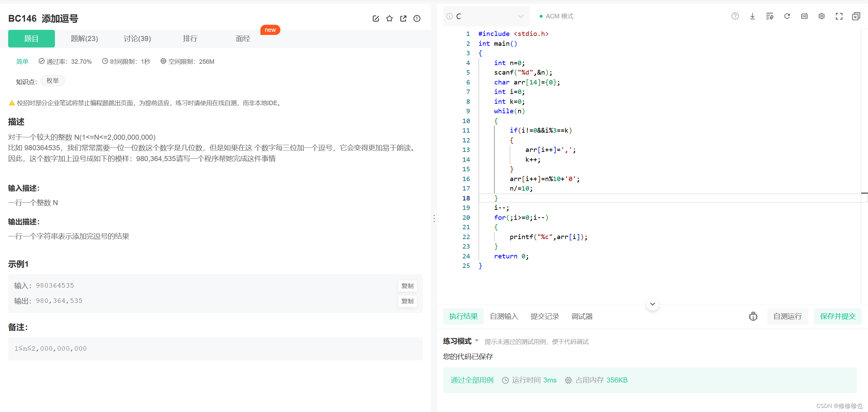868x412 pixels.
Task: Switch to the 题解(23) tab
Action: tap(84, 38)
